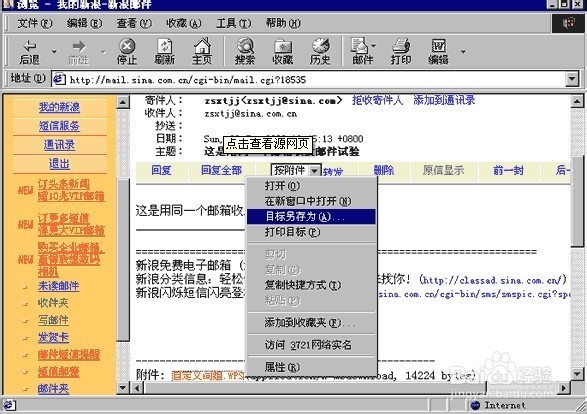Click the classad.sina.com.cn URL link

pos(493,280)
